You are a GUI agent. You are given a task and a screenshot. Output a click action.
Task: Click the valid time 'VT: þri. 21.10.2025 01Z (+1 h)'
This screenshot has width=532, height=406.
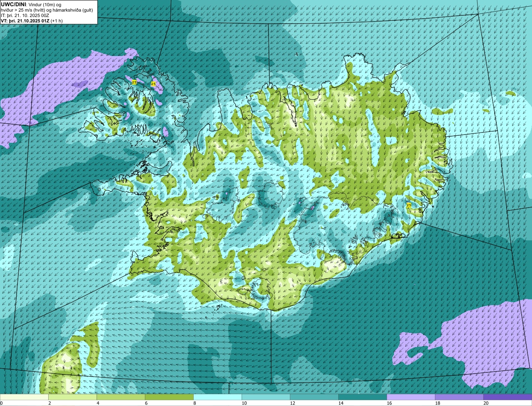click(x=32, y=21)
